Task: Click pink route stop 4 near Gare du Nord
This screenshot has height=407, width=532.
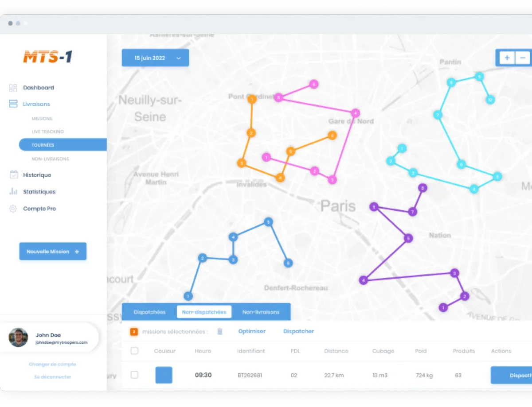Action: coord(355,113)
